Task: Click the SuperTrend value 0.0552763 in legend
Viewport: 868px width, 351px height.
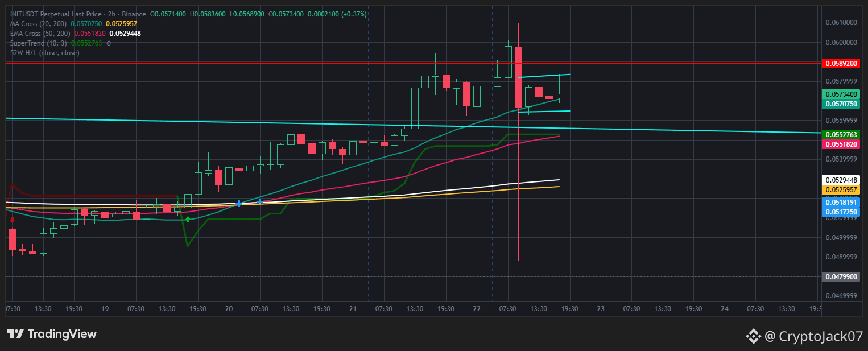Action: (87, 43)
